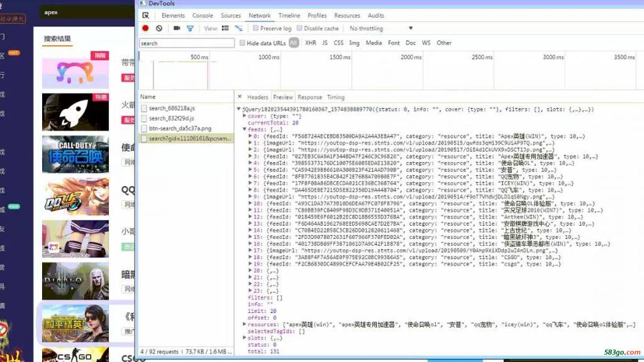This screenshot has height=362, width=644.
Task: Enable the Preserve log checkbox
Action: point(255,28)
